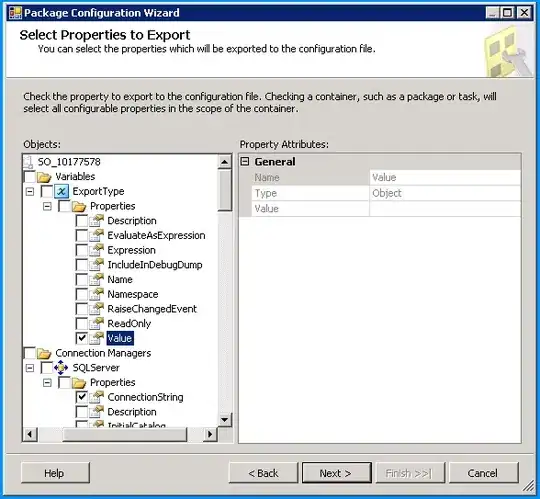Click the Package Configuration Wizard title bar icon
Image resolution: width=540 pixels, height=499 pixels.
[15, 13]
